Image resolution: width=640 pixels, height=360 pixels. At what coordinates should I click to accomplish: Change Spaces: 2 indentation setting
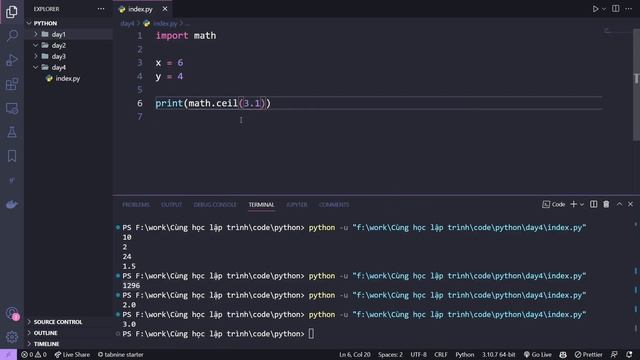(390, 354)
